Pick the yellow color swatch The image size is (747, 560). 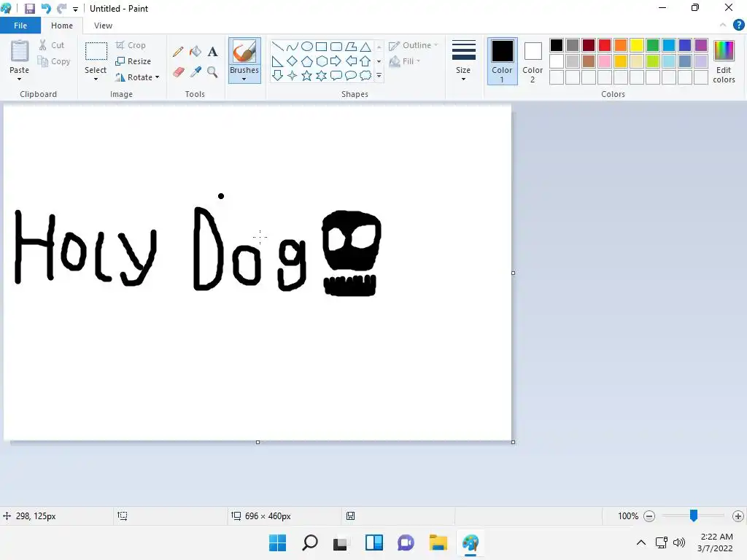636,45
